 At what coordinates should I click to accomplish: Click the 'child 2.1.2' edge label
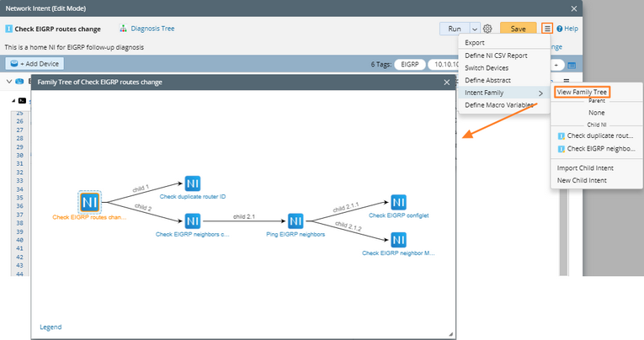(x=349, y=226)
